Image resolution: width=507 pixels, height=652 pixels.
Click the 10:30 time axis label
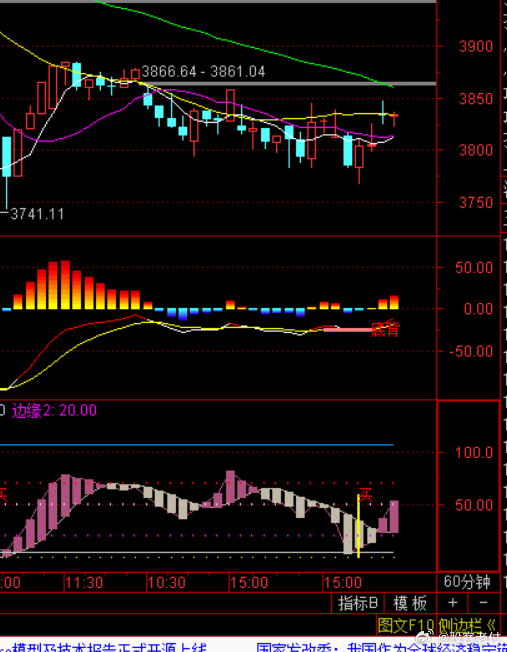point(167,583)
